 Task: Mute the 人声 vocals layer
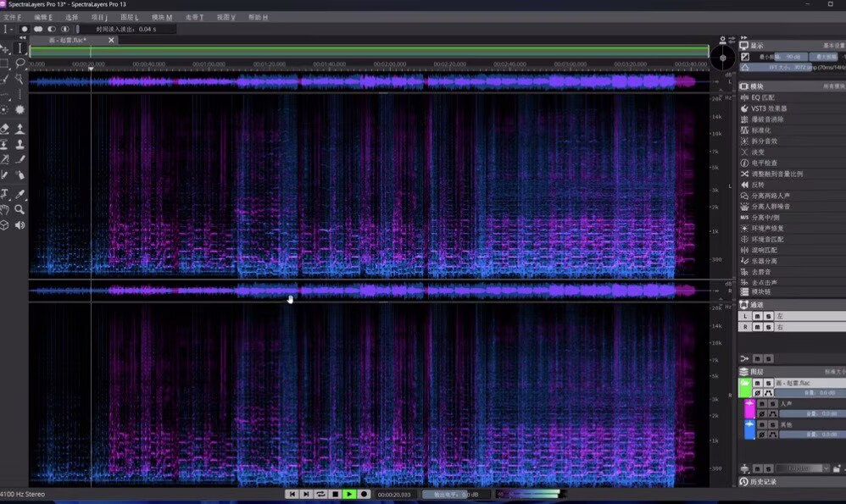762,404
